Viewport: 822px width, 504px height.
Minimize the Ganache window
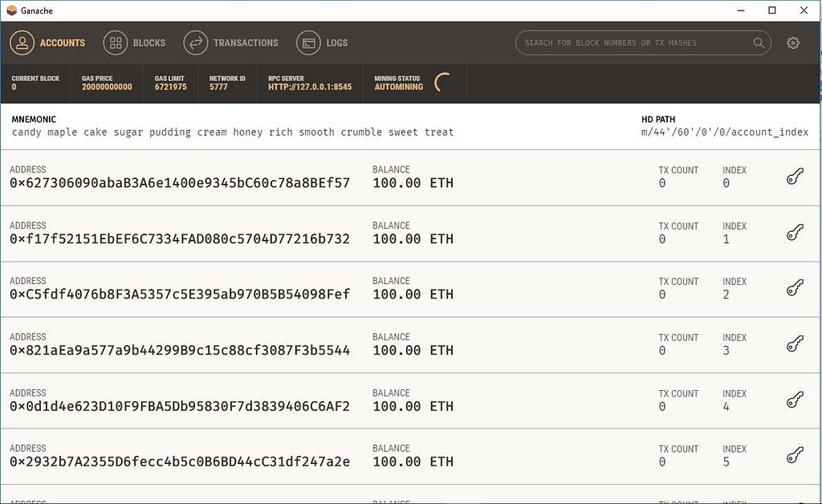[741, 10]
